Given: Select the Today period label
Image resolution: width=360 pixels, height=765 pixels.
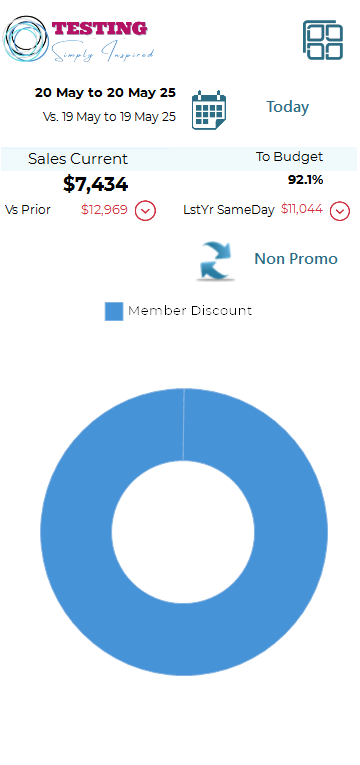Looking at the screenshot, I should pyautogui.click(x=287, y=107).
